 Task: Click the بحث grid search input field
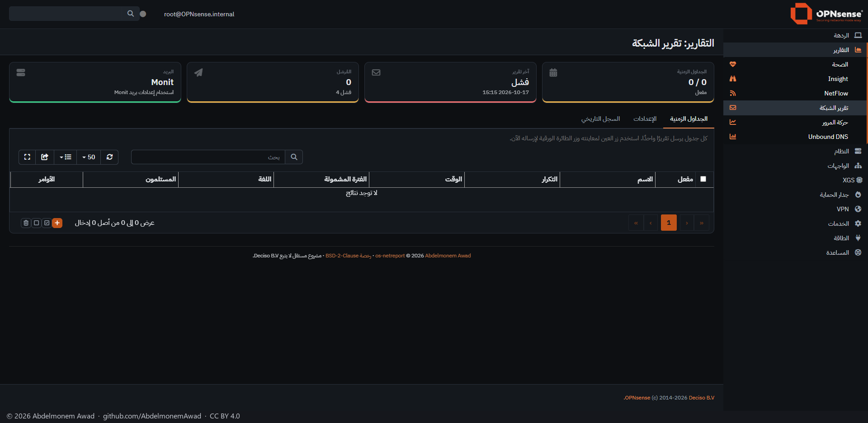pos(208,157)
